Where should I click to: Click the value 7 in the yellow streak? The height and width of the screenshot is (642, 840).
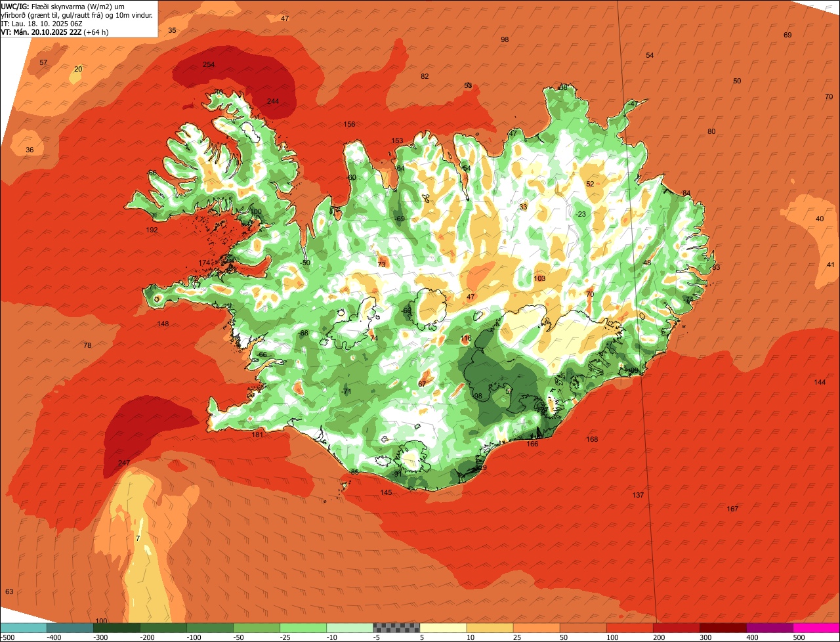coord(138,538)
